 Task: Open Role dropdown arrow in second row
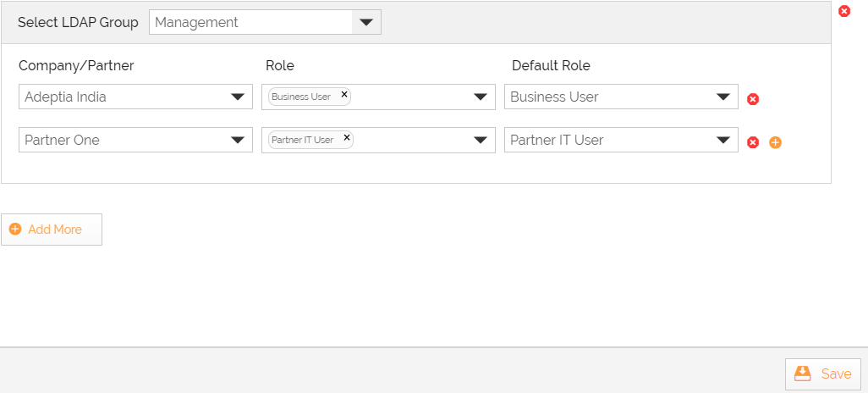click(x=481, y=141)
